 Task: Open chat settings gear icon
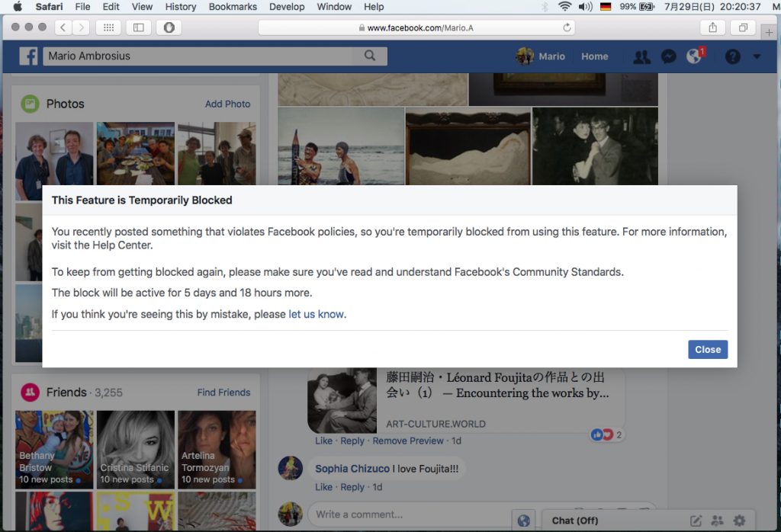coord(739,521)
